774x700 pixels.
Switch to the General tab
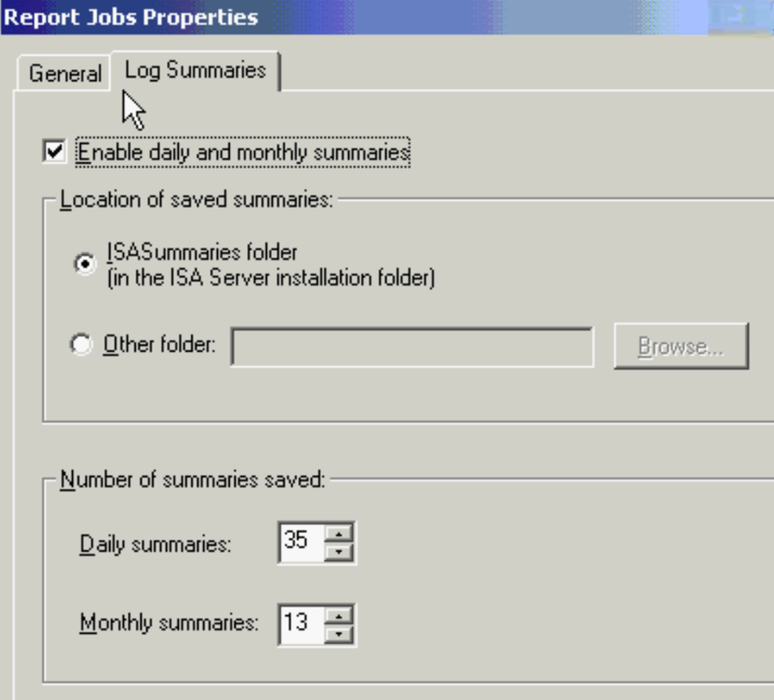point(63,72)
